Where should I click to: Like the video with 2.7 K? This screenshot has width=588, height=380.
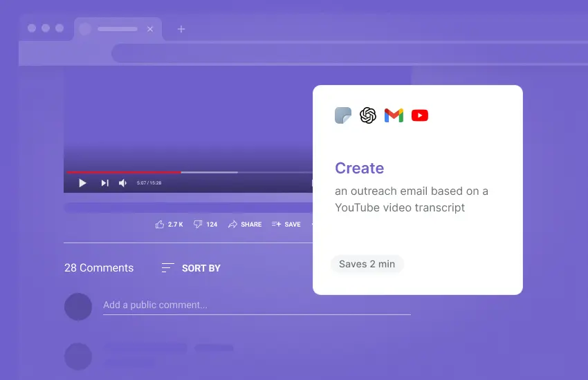(169, 225)
